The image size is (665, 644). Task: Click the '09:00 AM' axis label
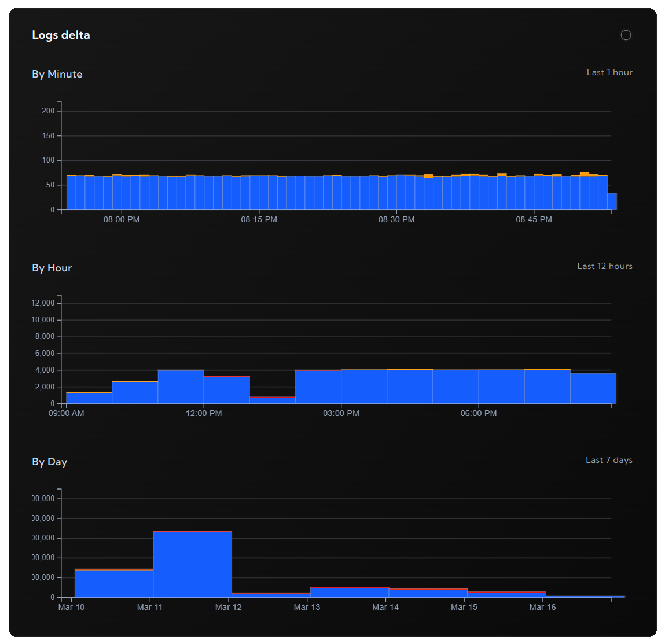(66, 413)
